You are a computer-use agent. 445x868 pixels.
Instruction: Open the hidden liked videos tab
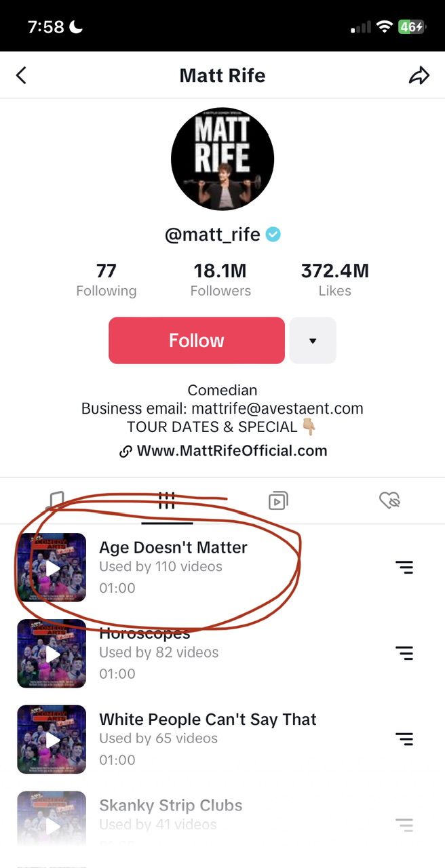389,501
